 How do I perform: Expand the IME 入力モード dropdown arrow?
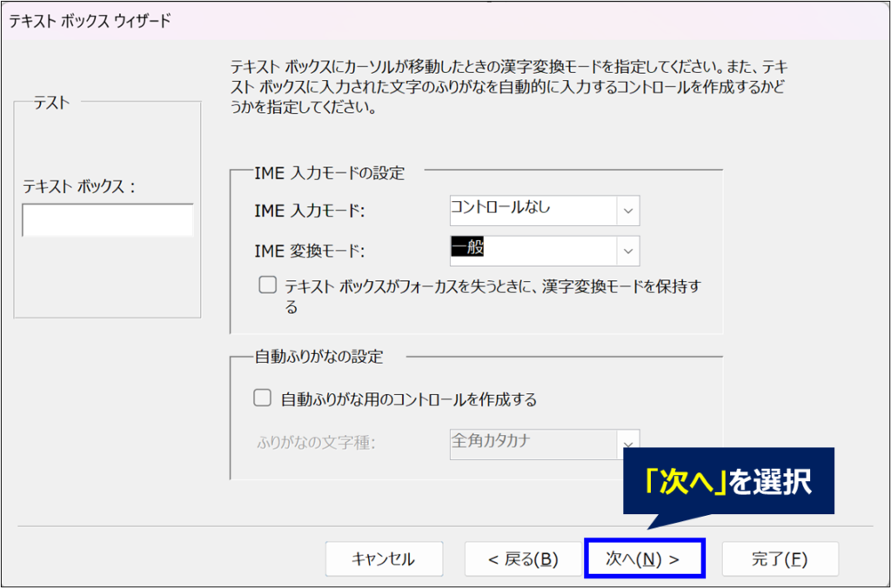[x=628, y=211]
